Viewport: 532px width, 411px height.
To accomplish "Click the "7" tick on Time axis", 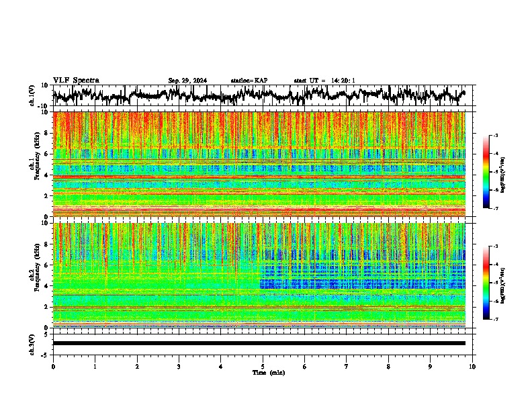I will [x=347, y=367].
